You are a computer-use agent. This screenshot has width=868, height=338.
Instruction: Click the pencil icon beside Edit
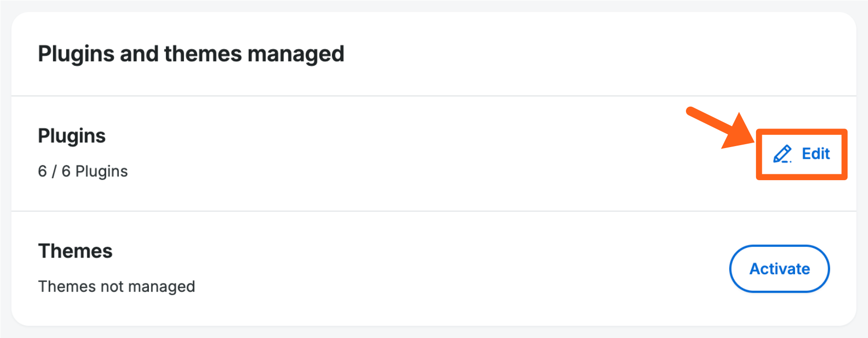[782, 154]
